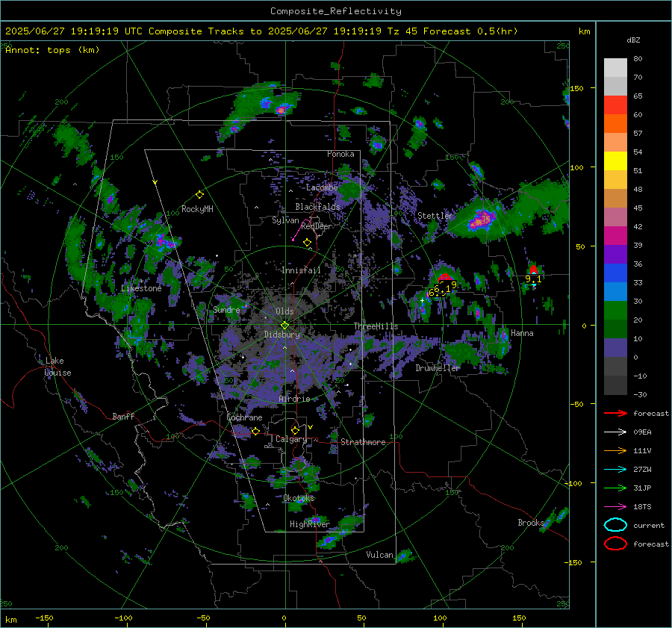Screen dimensions: 672x628
Task: Click the UTC Composite Tracks header line
Action: pos(261,31)
